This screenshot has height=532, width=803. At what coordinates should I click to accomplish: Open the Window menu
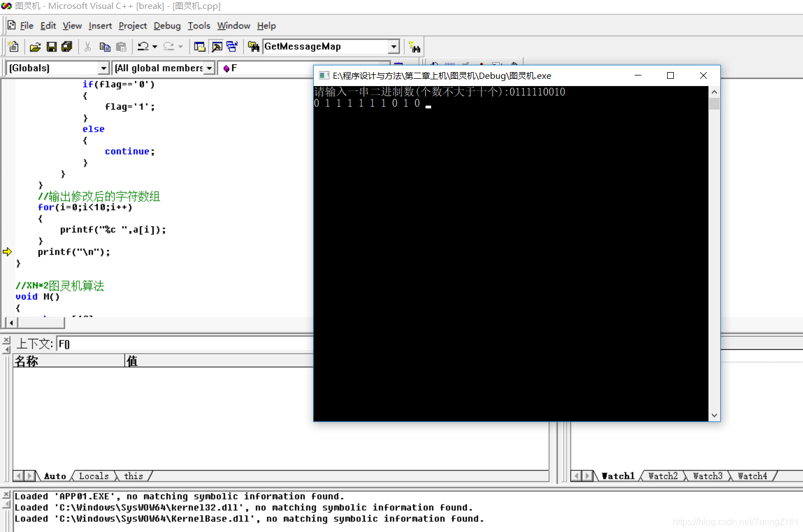234,26
